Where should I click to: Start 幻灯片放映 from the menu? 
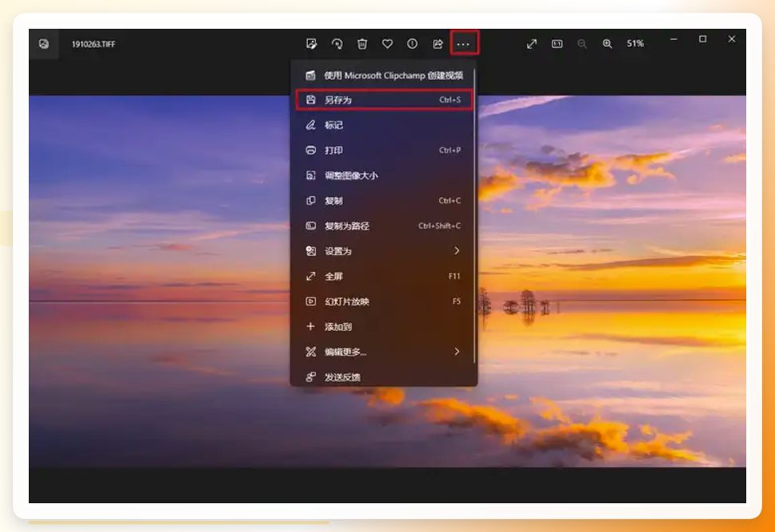[384, 301]
